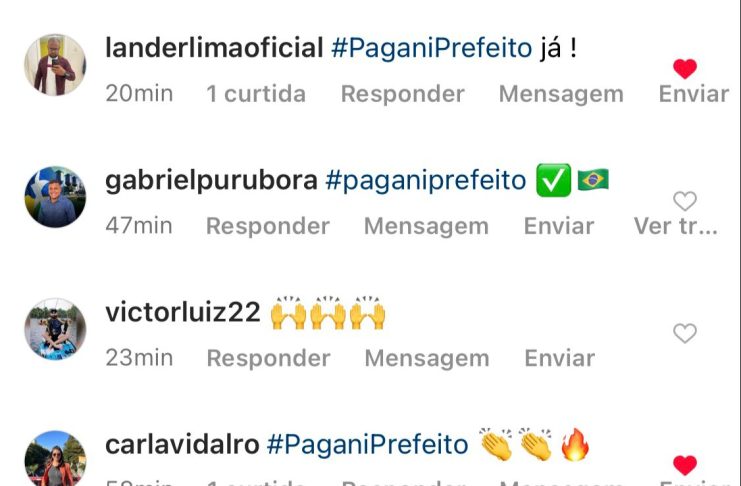Unlike carlavidalro's comment with red heart
The height and width of the screenshot is (486, 741).
(x=685, y=465)
